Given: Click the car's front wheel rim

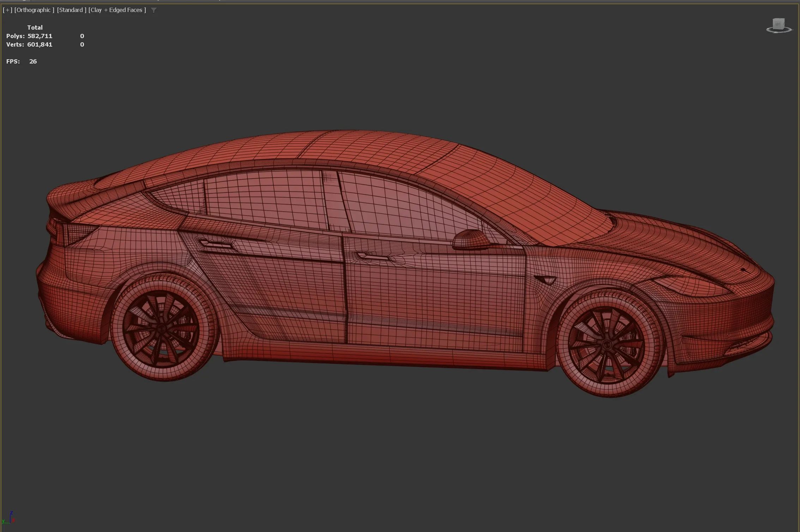Looking at the screenshot, I should [x=607, y=344].
